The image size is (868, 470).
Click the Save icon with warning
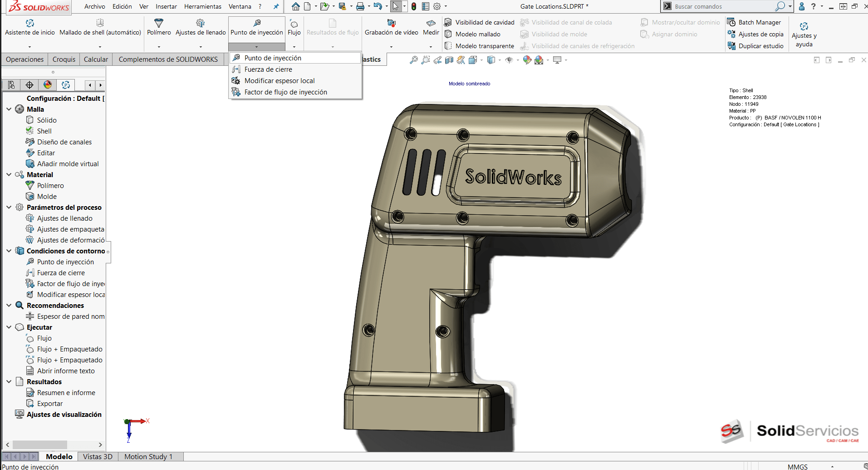(x=343, y=6)
